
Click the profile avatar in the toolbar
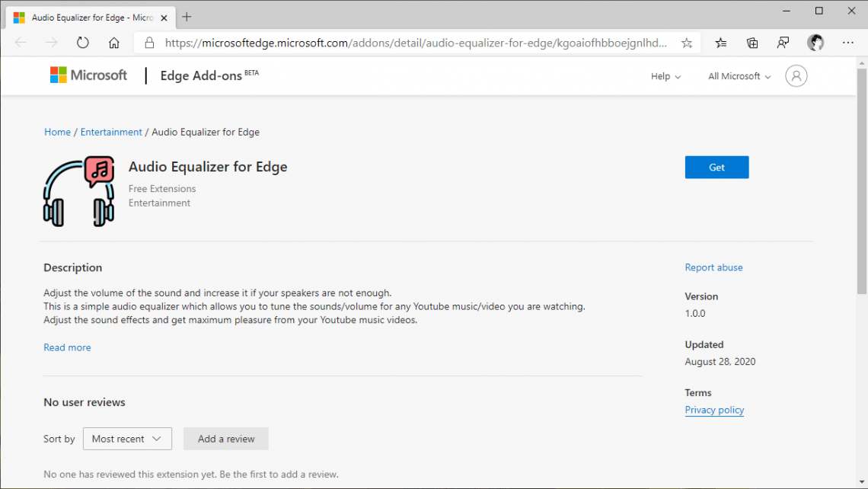pos(815,43)
